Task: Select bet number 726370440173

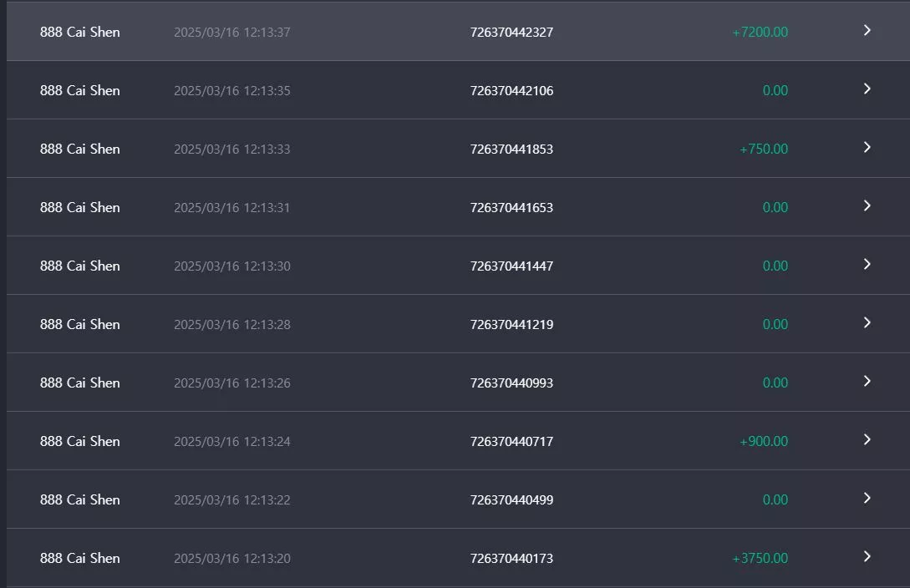Action: pyautogui.click(x=511, y=559)
